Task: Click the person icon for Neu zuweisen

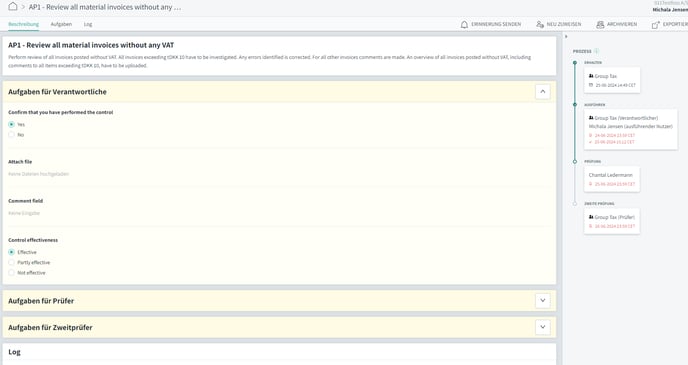Action: pos(540,25)
